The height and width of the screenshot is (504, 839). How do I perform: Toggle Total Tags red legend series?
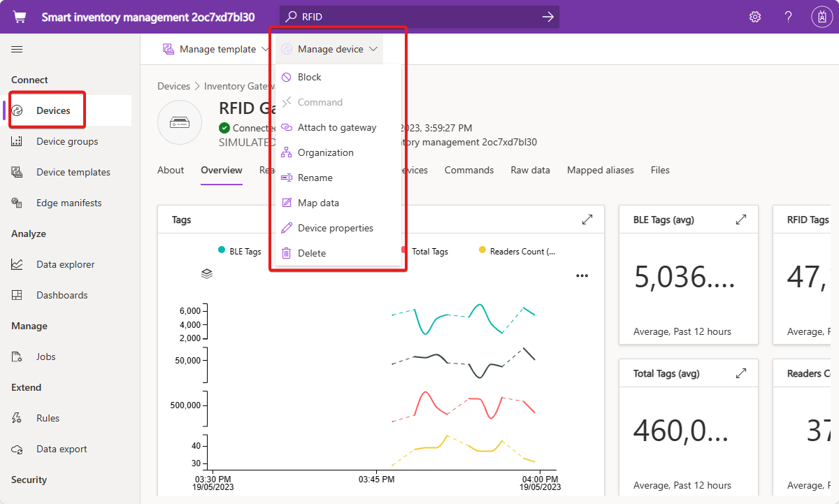pyautogui.click(x=425, y=251)
